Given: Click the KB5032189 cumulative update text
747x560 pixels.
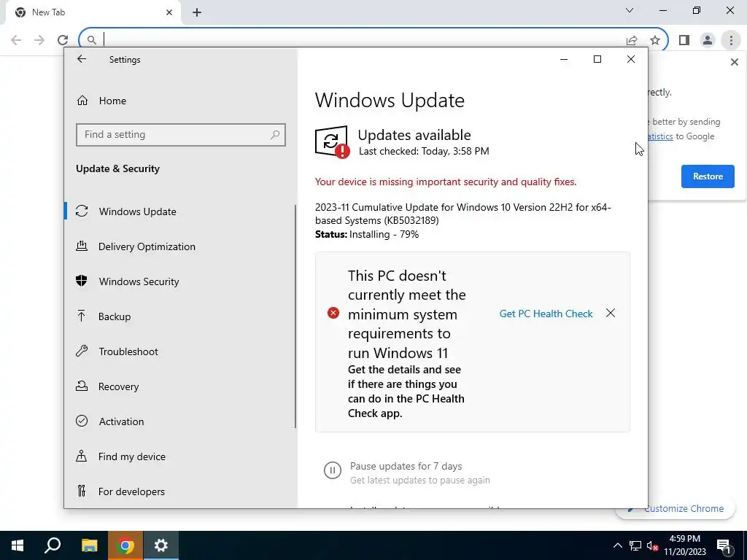Looking at the screenshot, I should pyautogui.click(x=462, y=214).
